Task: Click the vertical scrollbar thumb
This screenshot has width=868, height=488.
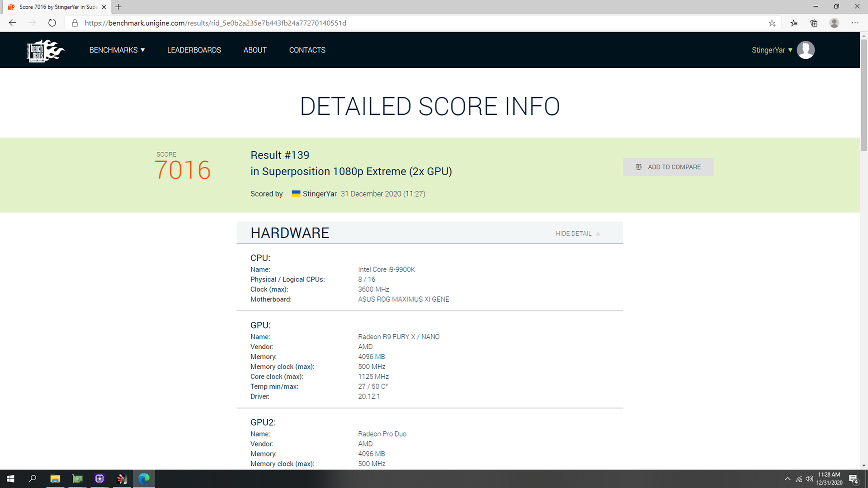Action: (x=864, y=95)
